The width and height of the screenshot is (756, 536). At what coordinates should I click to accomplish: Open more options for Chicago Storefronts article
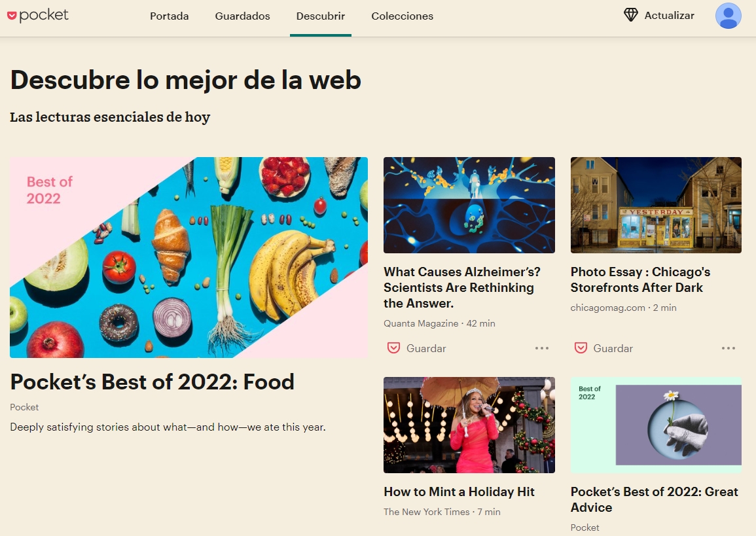pyautogui.click(x=728, y=348)
